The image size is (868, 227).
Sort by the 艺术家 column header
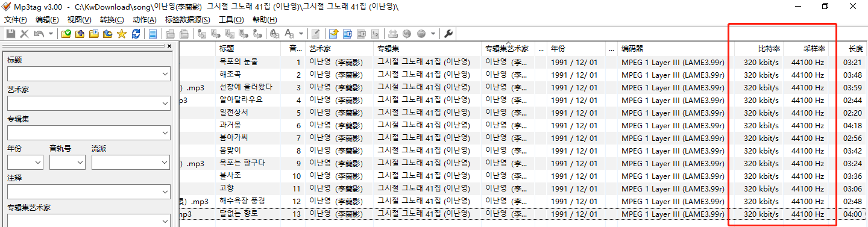point(339,49)
